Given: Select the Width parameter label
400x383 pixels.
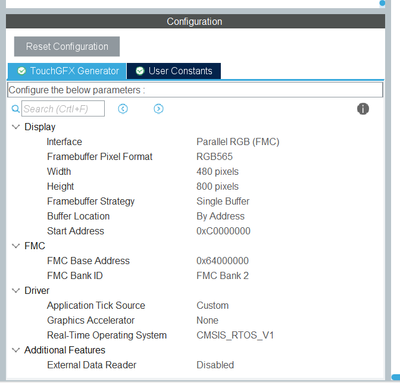Looking at the screenshot, I should [x=59, y=171].
